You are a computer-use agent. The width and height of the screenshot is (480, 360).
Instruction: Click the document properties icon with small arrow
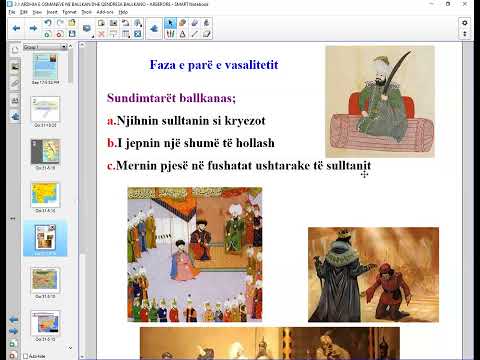138,23
